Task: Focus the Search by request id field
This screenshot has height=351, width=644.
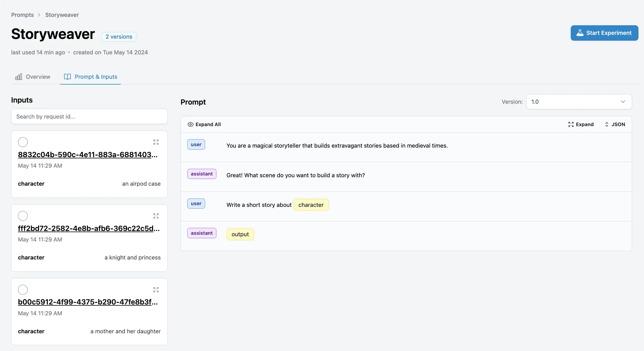Action: [x=89, y=117]
